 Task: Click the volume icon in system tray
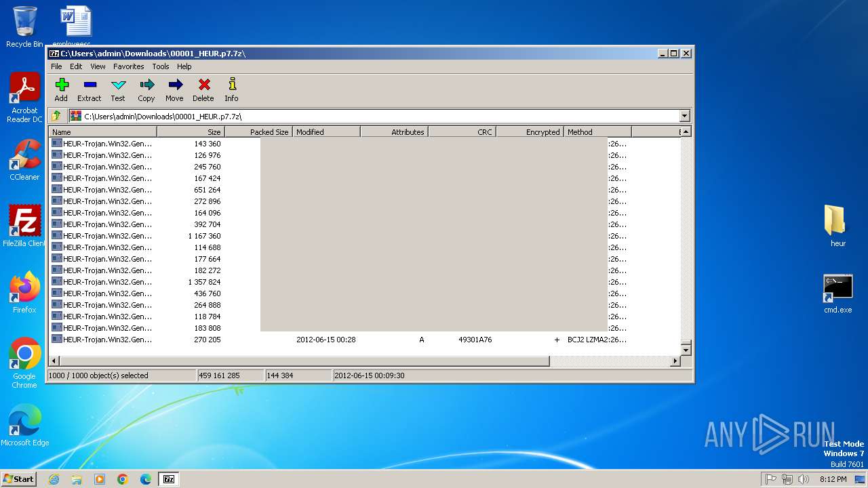coord(803,479)
